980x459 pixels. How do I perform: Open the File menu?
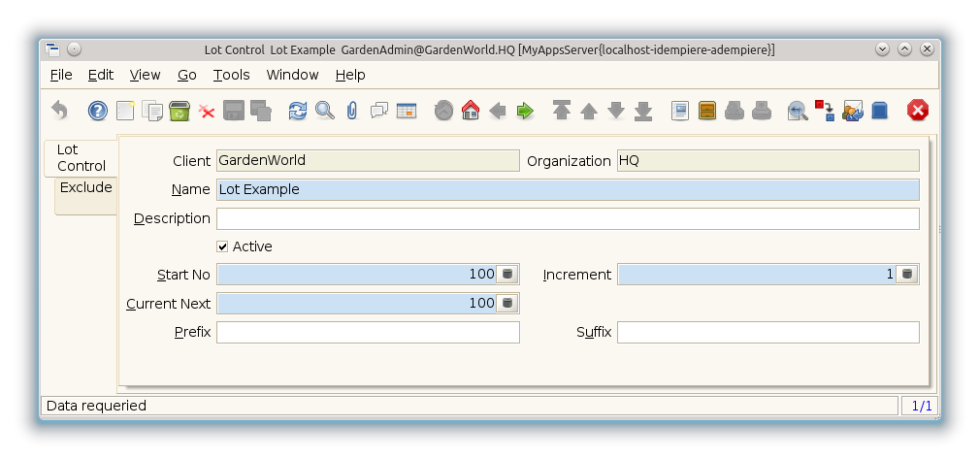tap(60, 75)
